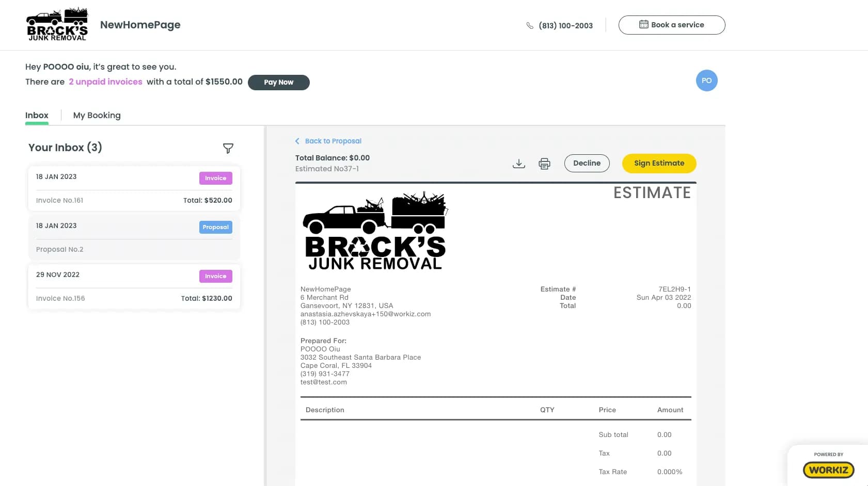Print the estimate using the printer icon
Image resolution: width=868 pixels, height=486 pixels.
tap(544, 164)
